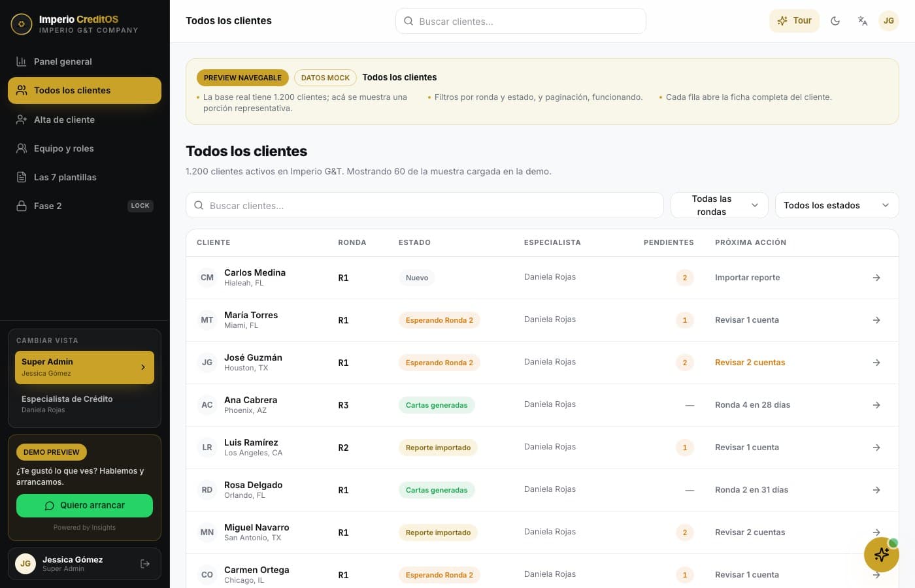The image size is (915, 588).
Task: Click the Cartas generadas status for Ana Cabrera
Action: click(437, 405)
